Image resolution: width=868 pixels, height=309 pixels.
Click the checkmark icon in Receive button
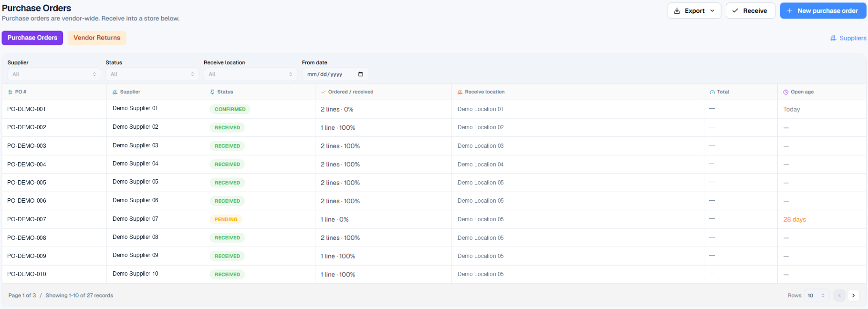(735, 10)
